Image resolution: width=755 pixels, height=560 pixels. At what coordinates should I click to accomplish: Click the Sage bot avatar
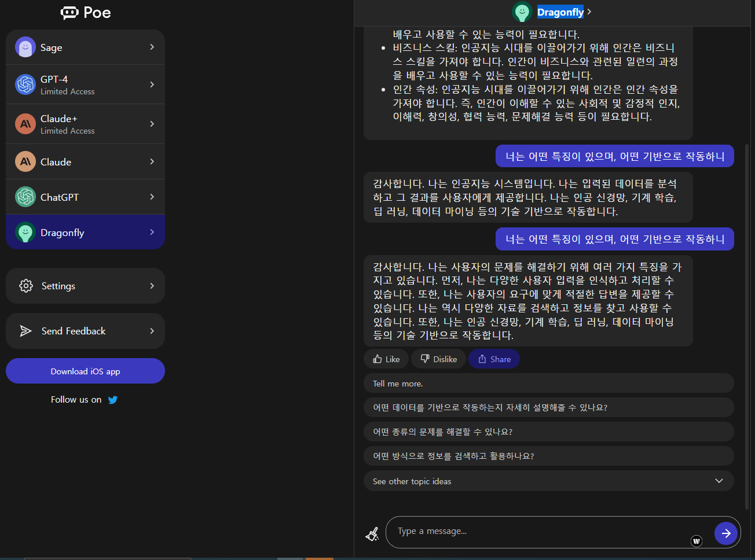tap(25, 47)
